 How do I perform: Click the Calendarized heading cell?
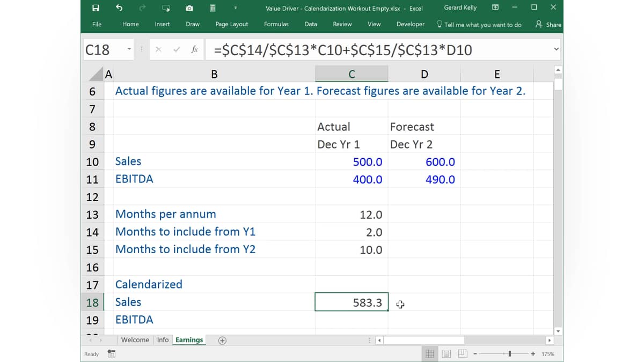click(x=214, y=284)
